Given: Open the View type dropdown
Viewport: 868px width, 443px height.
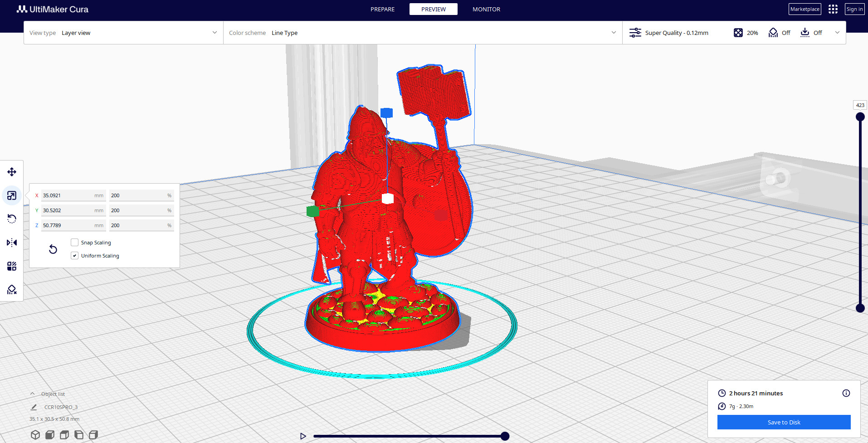Looking at the screenshot, I should [x=123, y=33].
